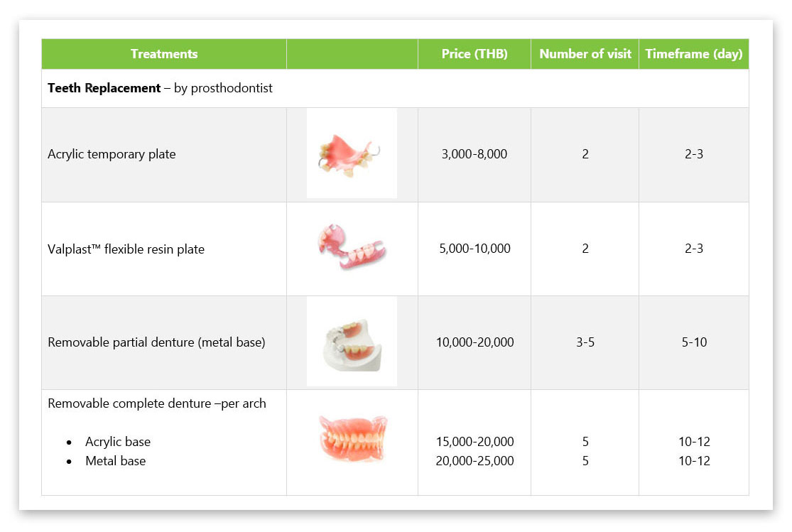Select the Number of visit header
This screenshot has width=792, height=532.
[585, 53]
